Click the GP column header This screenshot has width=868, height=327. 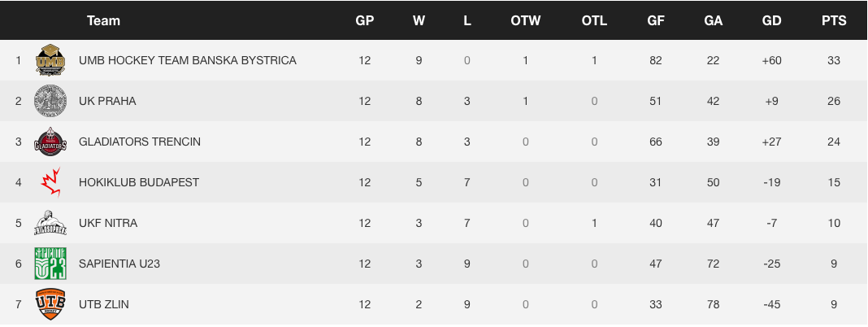(x=365, y=21)
